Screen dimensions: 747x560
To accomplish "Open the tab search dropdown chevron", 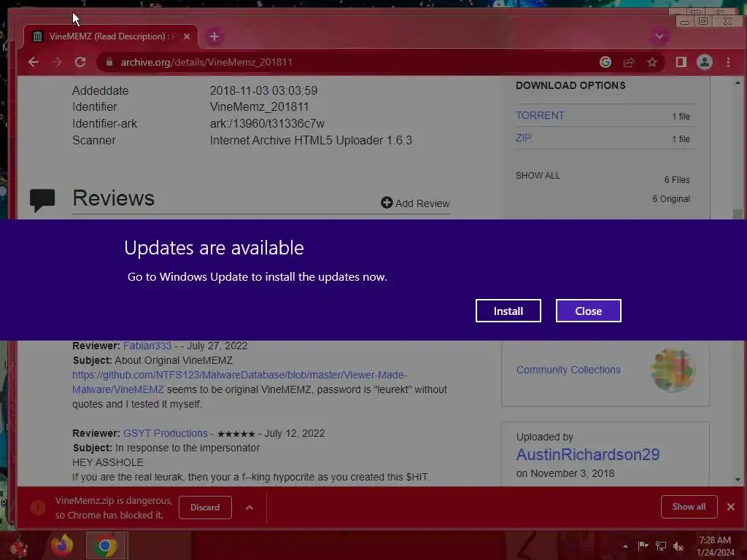I will [659, 36].
